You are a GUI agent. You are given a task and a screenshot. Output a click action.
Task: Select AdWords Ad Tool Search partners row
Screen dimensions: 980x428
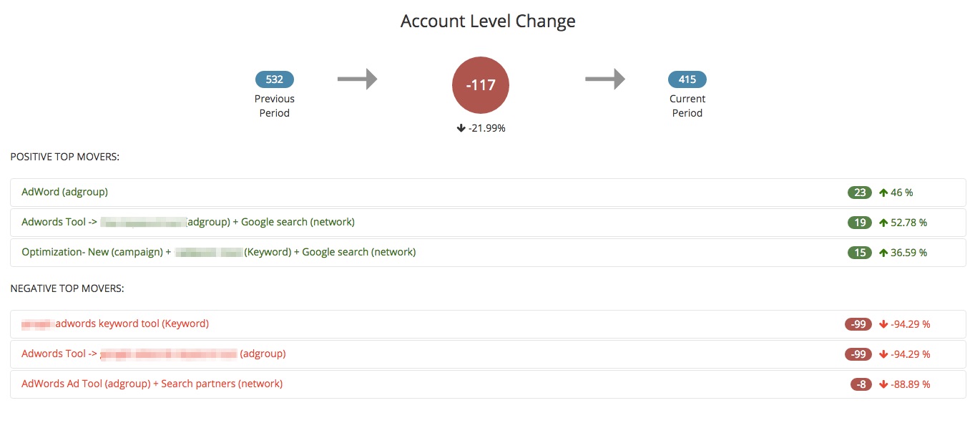[489, 384]
